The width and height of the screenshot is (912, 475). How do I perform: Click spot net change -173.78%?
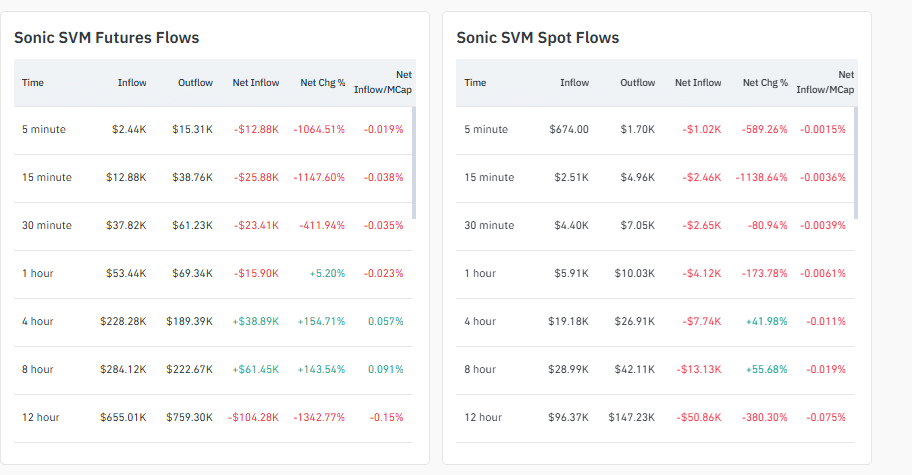click(x=764, y=273)
